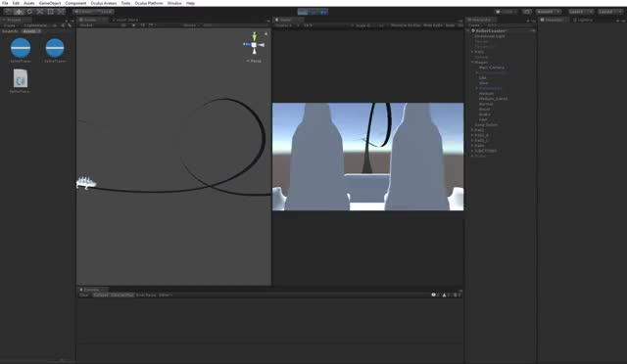
Task: Select the Hand tool in toolbar
Action: coord(9,12)
